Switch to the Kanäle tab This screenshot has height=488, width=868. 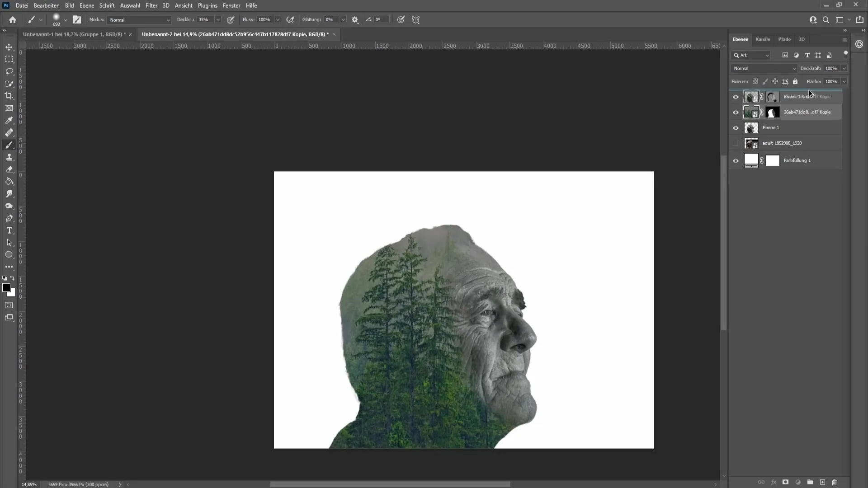tap(763, 39)
